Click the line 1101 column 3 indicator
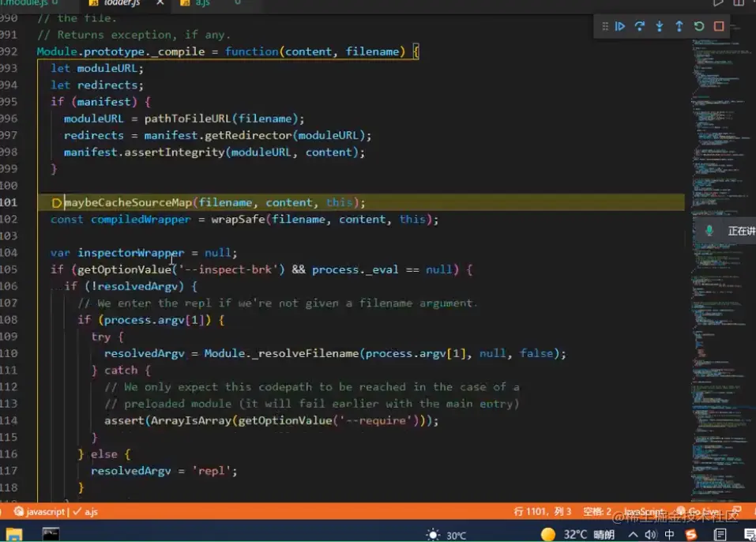 (542, 512)
